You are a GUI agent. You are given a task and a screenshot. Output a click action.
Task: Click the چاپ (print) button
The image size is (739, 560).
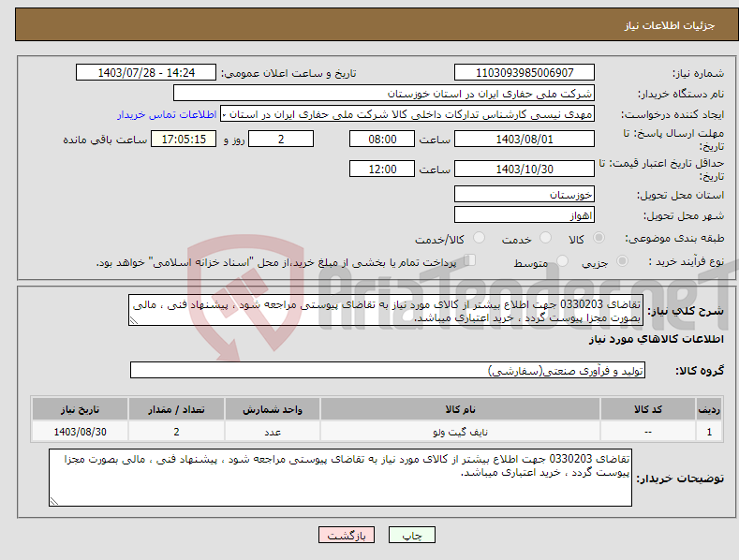(411, 536)
